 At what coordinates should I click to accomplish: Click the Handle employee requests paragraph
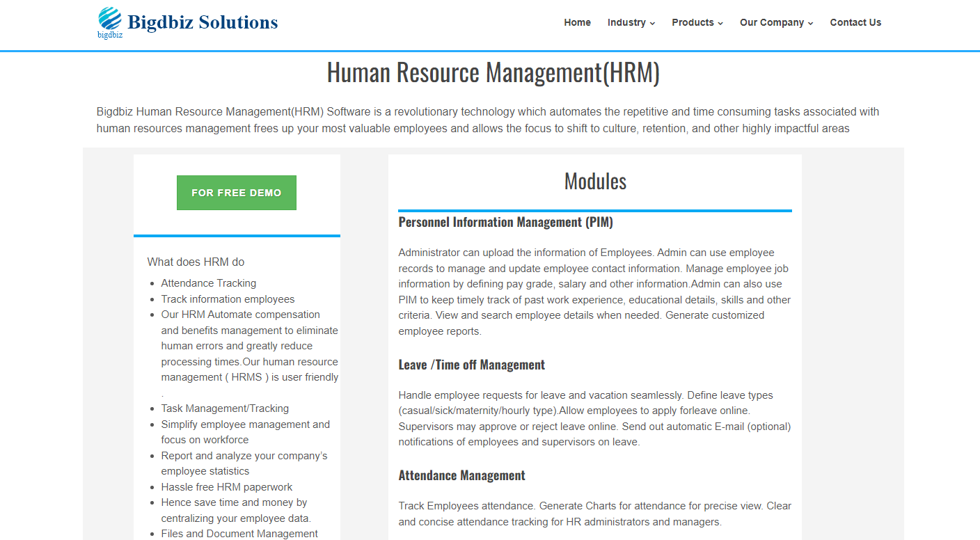click(x=594, y=418)
